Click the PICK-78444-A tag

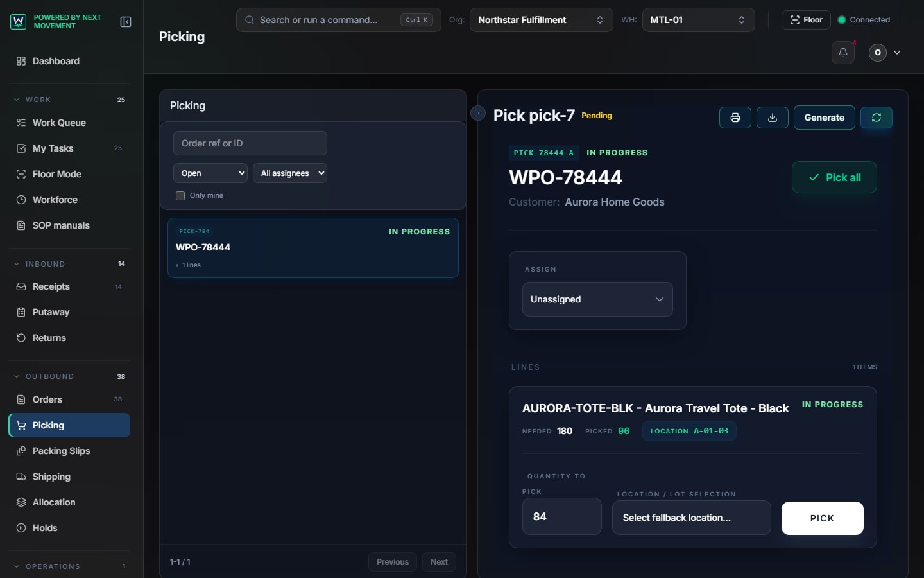pyautogui.click(x=543, y=153)
